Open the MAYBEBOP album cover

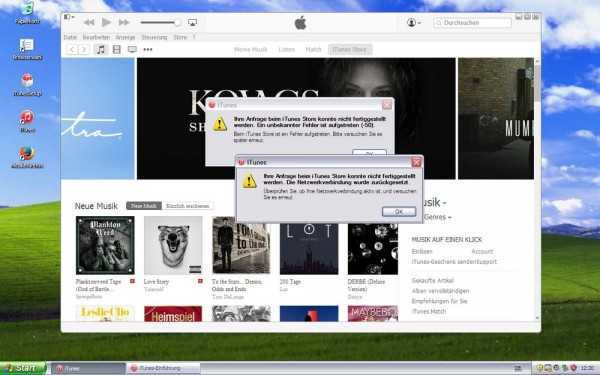373,313
